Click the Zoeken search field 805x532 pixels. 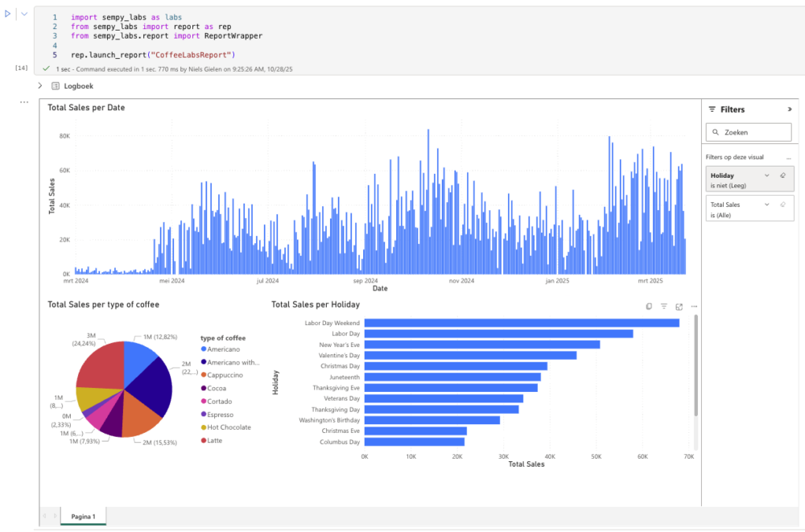click(x=749, y=131)
